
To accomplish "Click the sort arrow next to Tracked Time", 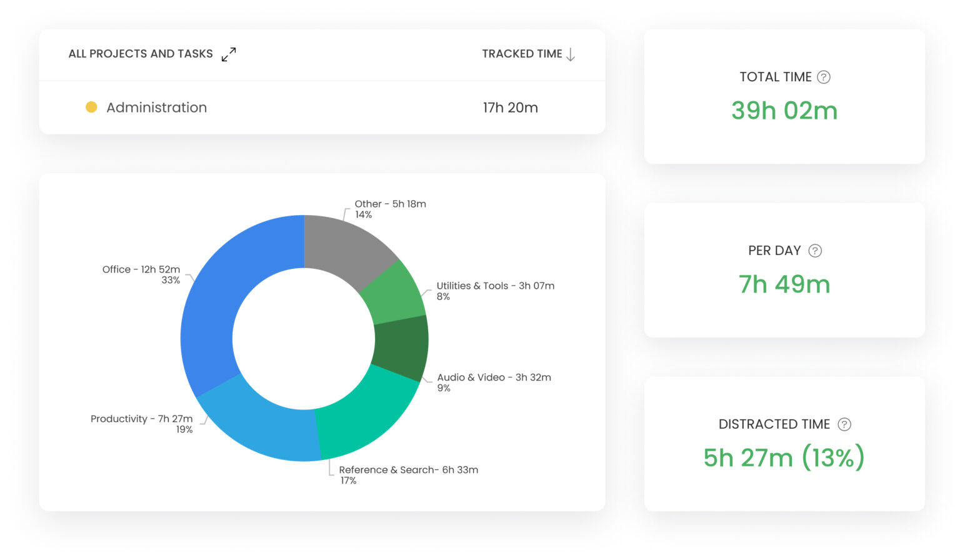I will tap(571, 54).
